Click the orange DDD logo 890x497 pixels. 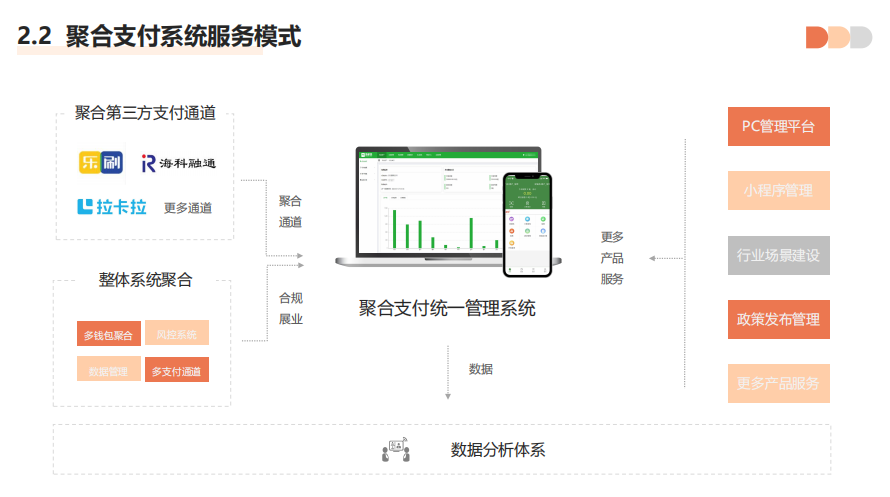coord(838,37)
